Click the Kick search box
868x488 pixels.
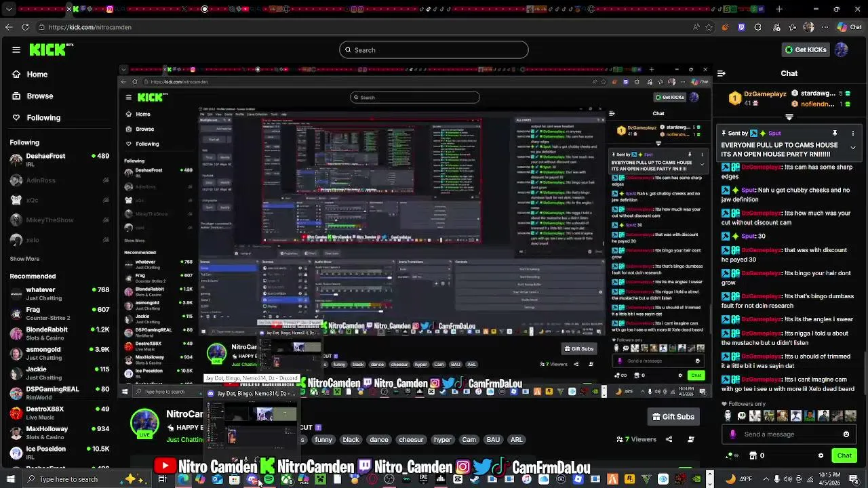point(434,49)
